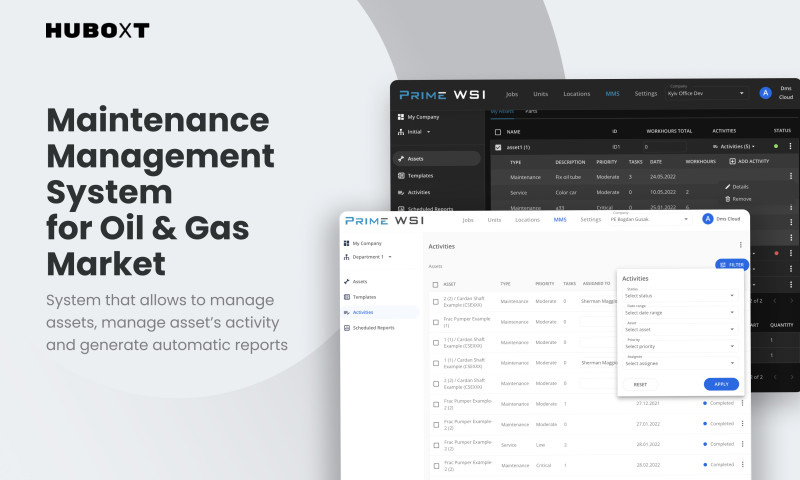Switch to the Parts tab in dark window
800x480 pixels.
[x=531, y=111]
